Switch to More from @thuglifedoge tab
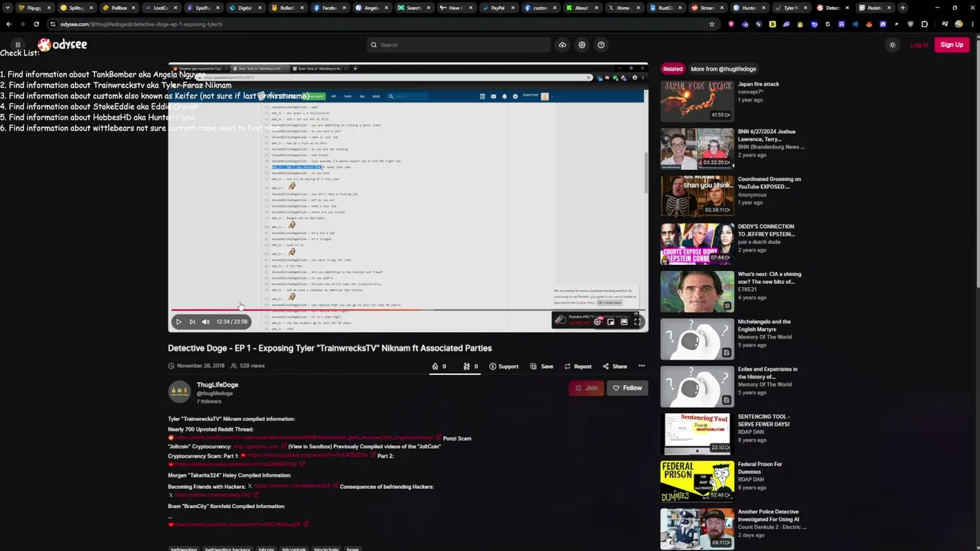980x551 pixels. tap(724, 69)
